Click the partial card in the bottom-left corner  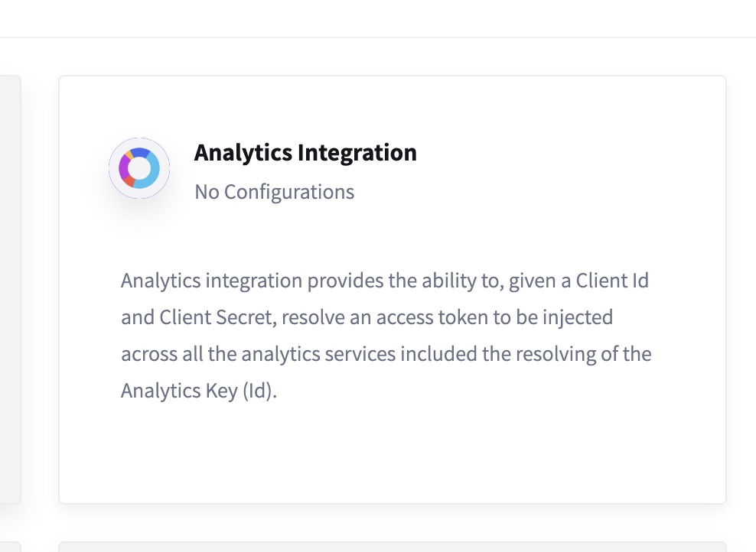(x=9, y=547)
